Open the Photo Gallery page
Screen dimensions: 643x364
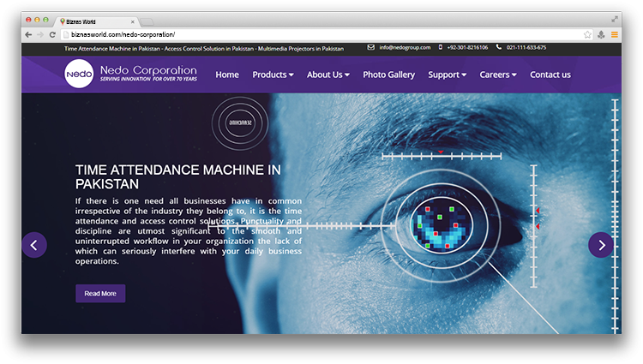[x=388, y=75]
